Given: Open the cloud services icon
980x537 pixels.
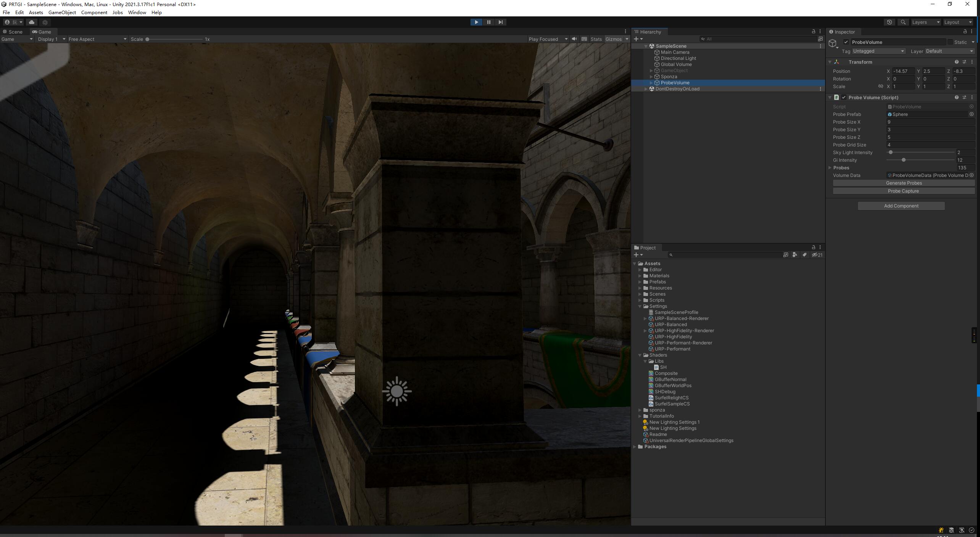Looking at the screenshot, I should pos(32,22).
